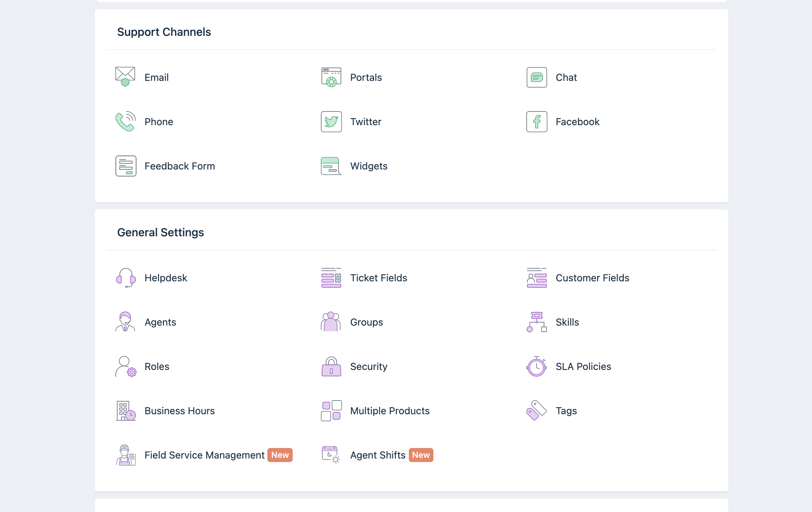
Task: Open the Twitter bird icon
Action: click(x=331, y=121)
